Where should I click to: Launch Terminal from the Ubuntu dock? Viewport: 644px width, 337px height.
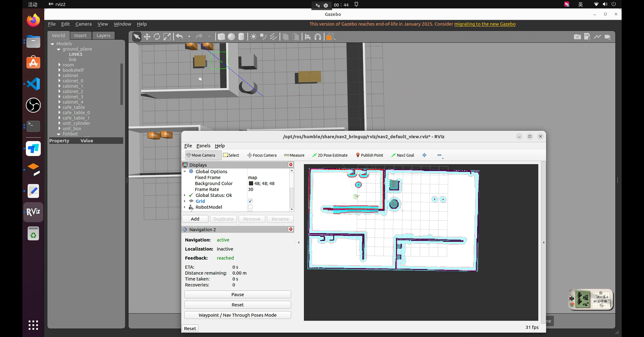tap(33, 126)
